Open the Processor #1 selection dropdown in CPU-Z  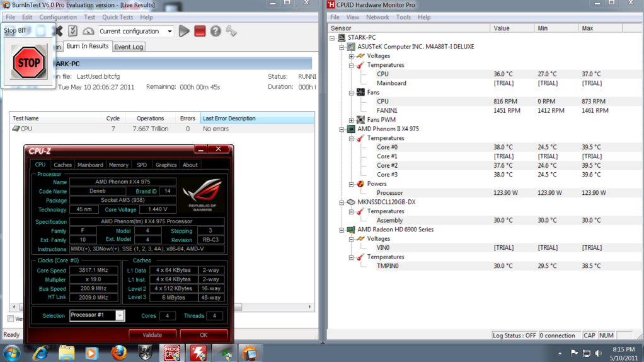(97, 315)
